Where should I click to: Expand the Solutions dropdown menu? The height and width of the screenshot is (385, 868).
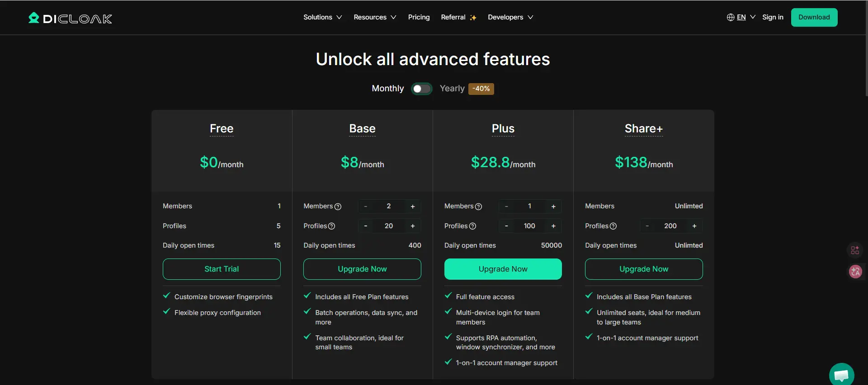tap(322, 17)
